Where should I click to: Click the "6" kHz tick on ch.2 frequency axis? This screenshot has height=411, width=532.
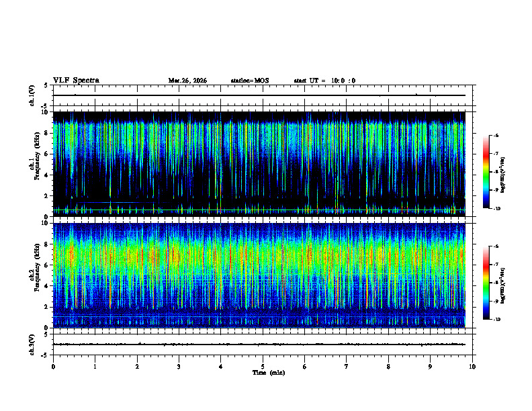click(47, 265)
